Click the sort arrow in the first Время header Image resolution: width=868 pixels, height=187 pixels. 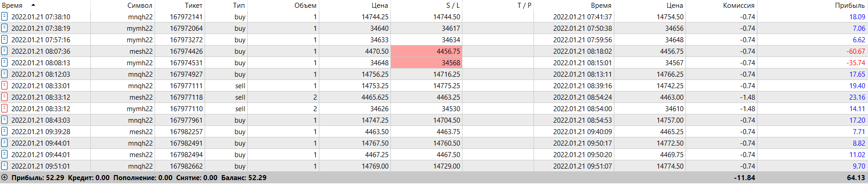tap(33, 5)
